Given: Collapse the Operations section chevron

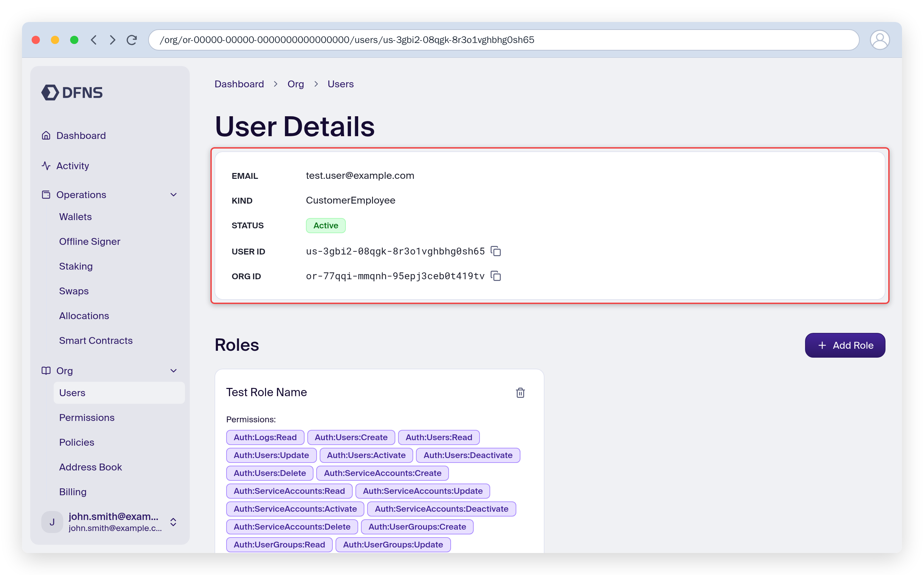Looking at the screenshot, I should coord(173,195).
